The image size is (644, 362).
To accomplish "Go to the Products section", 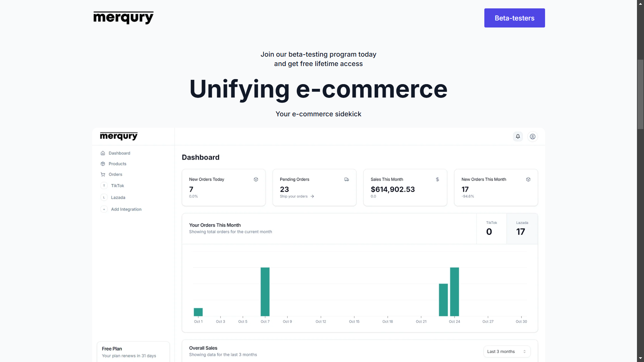I will 117,164.
